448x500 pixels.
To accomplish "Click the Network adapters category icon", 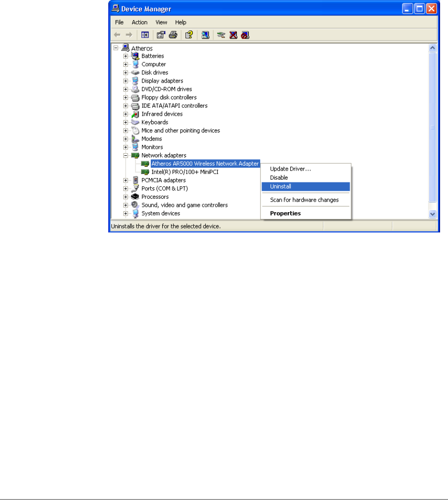I will coord(135,155).
